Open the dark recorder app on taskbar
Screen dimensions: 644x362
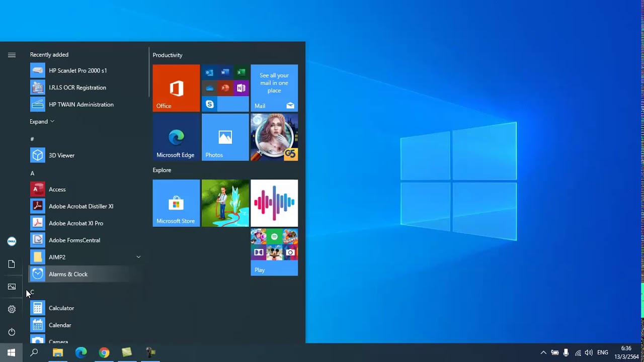pyautogui.click(x=150, y=352)
